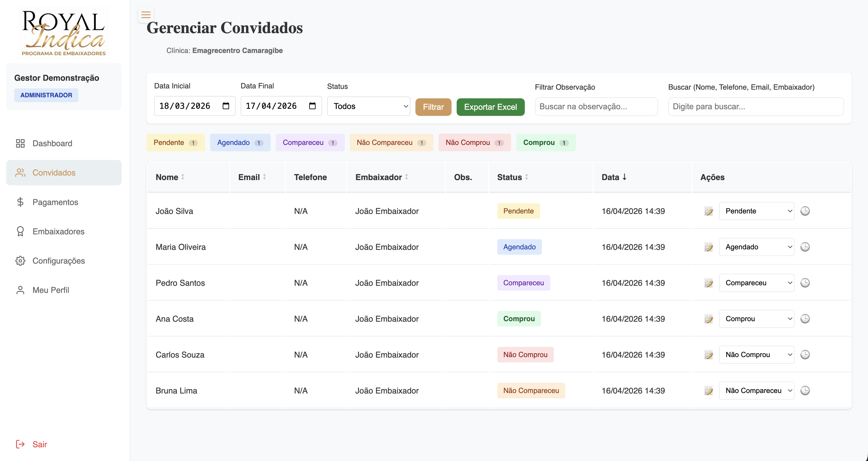Image resolution: width=868 pixels, height=461 pixels.
Task: Click the hamburger menu to collapse the sidebar
Action: [146, 15]
